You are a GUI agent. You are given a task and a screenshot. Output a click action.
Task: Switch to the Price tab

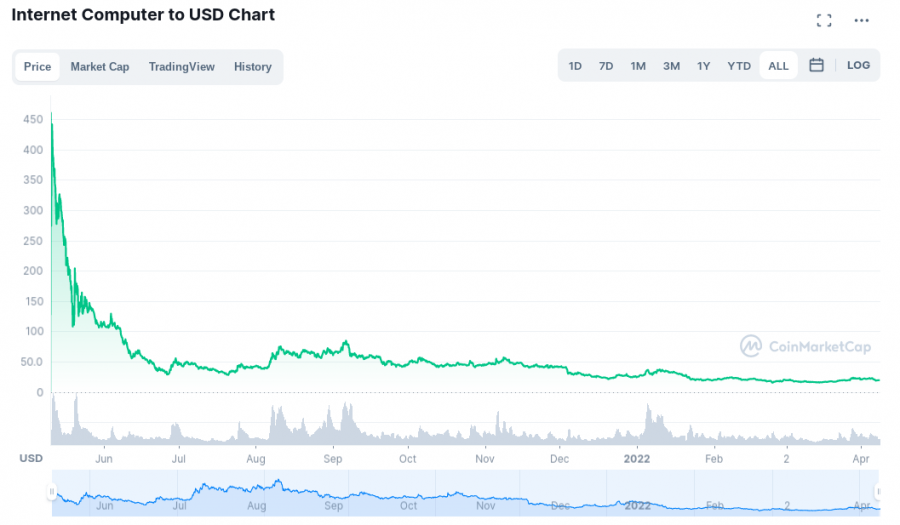(x=38, y=67)
